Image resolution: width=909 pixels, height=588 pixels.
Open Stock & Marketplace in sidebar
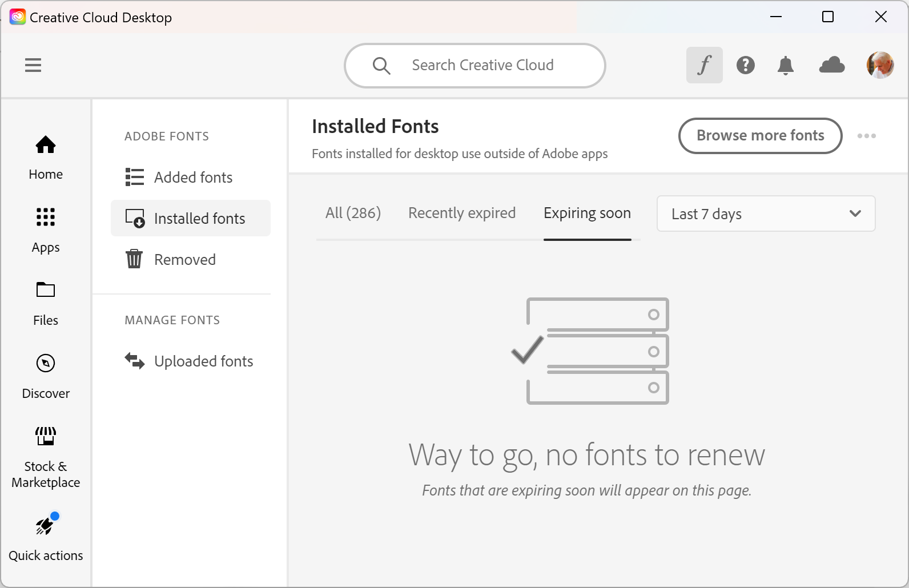click(x=46, y=458)
